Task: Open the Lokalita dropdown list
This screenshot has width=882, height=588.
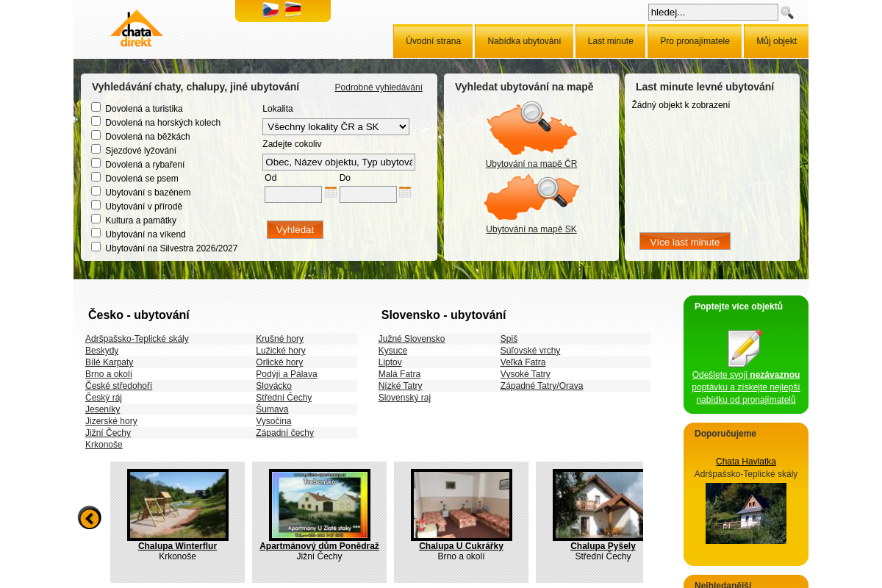Action: tap(335, 126)
